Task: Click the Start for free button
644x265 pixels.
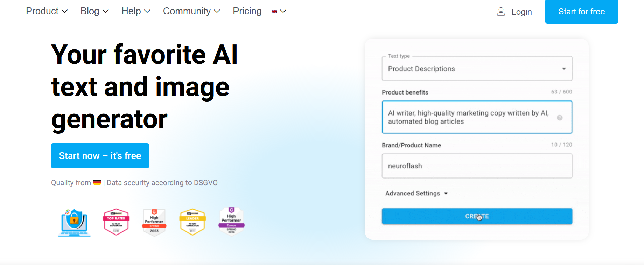Action: click(x=581, y=12)
